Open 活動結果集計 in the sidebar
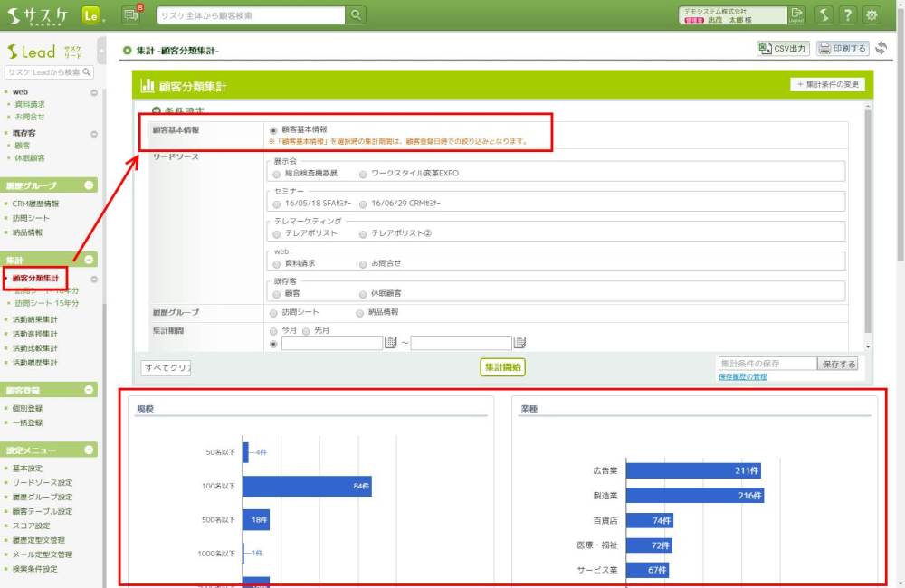Screen dimensions: 905x588 point(35,319)
